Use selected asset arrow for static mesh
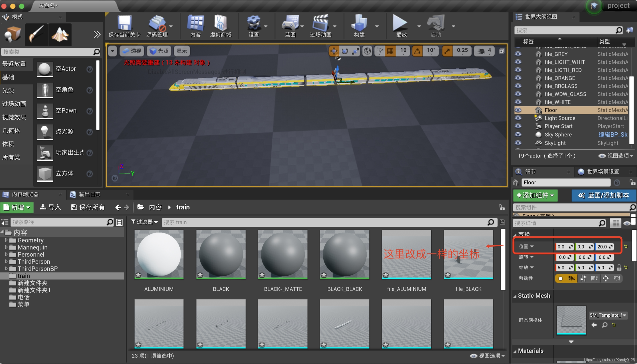 [x=594, y=325]
